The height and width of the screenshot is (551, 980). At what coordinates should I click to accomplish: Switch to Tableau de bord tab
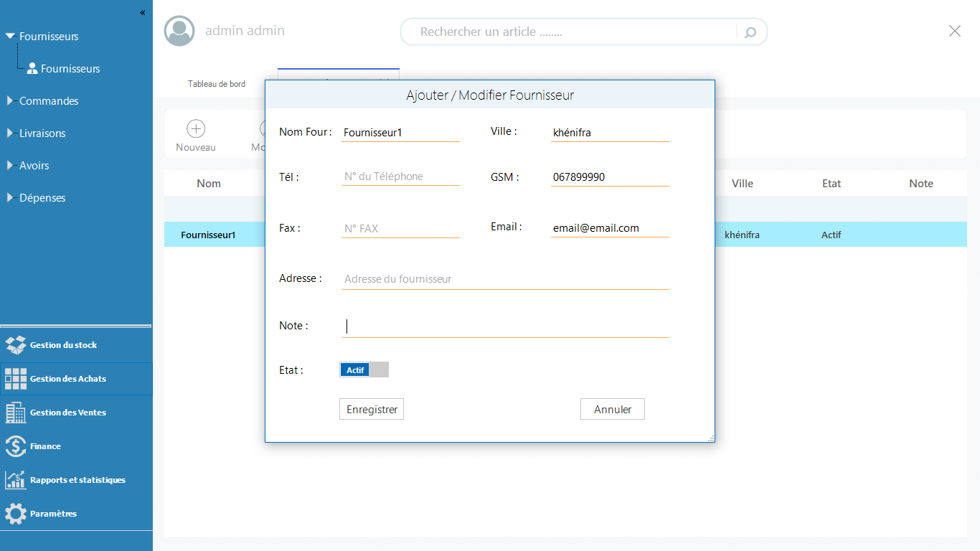coord(217,84)
